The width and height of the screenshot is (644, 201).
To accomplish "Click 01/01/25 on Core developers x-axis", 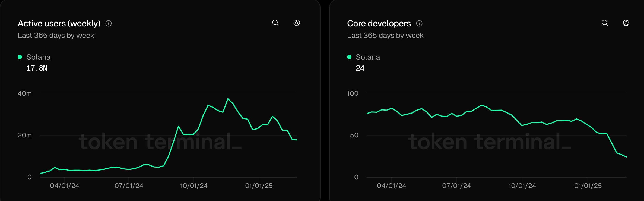I will (x=588, y=186).
